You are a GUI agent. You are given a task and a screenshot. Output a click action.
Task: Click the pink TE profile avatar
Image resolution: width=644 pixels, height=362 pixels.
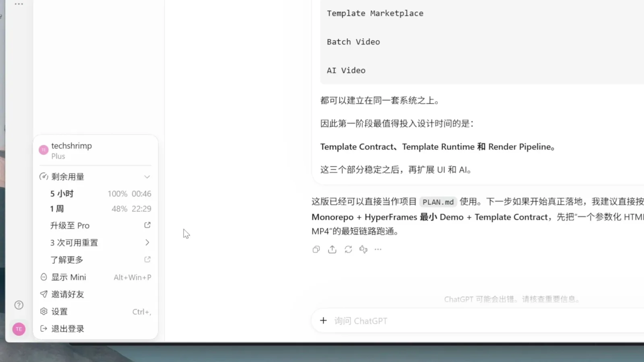click(19, 329)
